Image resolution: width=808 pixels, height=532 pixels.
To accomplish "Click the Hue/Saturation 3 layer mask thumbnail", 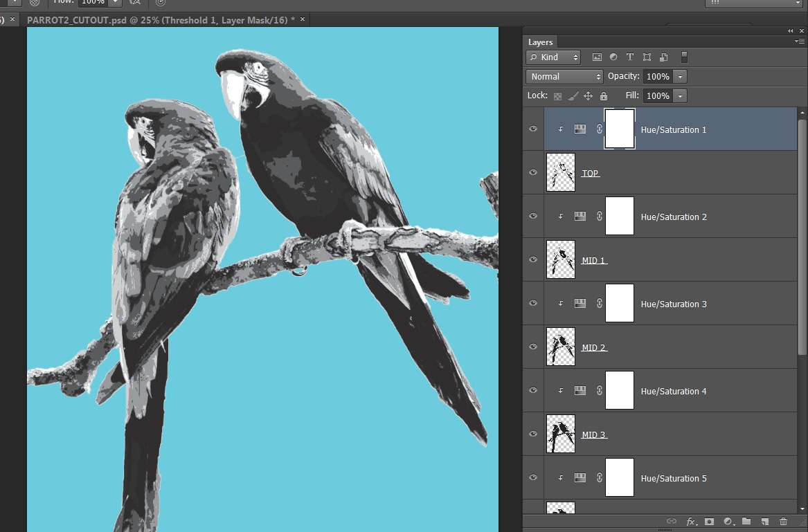I will pos(620,304).
